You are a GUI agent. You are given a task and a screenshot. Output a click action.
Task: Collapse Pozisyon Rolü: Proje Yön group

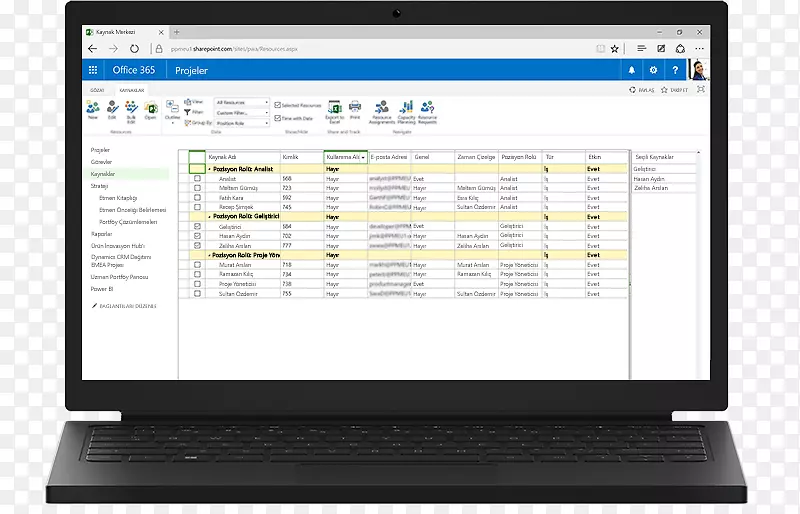(x=209, y=255)
